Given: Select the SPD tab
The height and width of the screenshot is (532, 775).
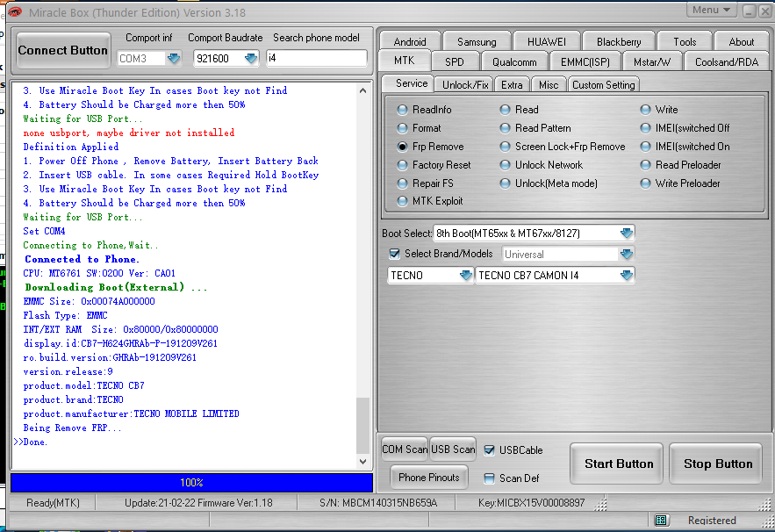Looking at the screenshot, I should click(x=455, y=62).
